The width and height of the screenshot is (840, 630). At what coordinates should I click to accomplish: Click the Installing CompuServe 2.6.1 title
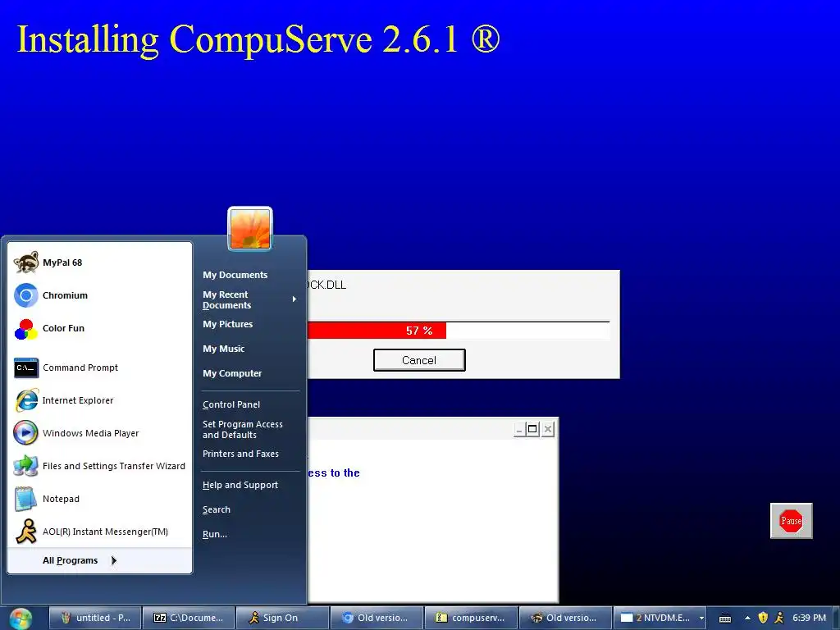(258, 39)
